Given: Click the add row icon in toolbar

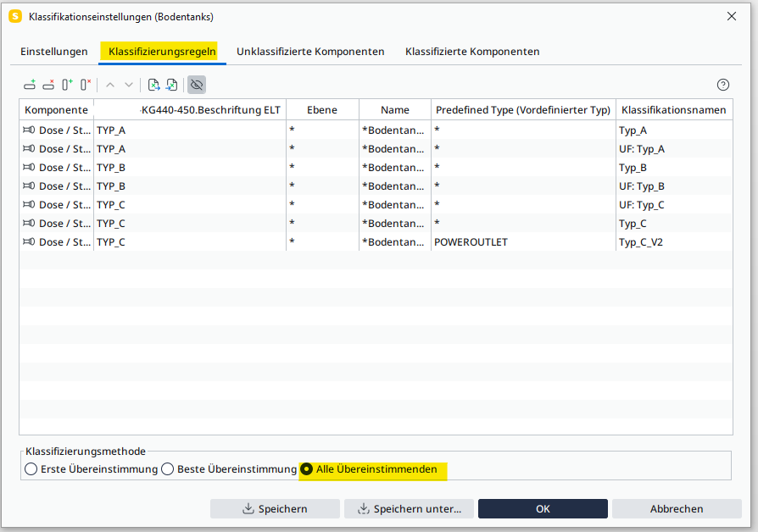Looking at the screenshot, I should (30, 85).
